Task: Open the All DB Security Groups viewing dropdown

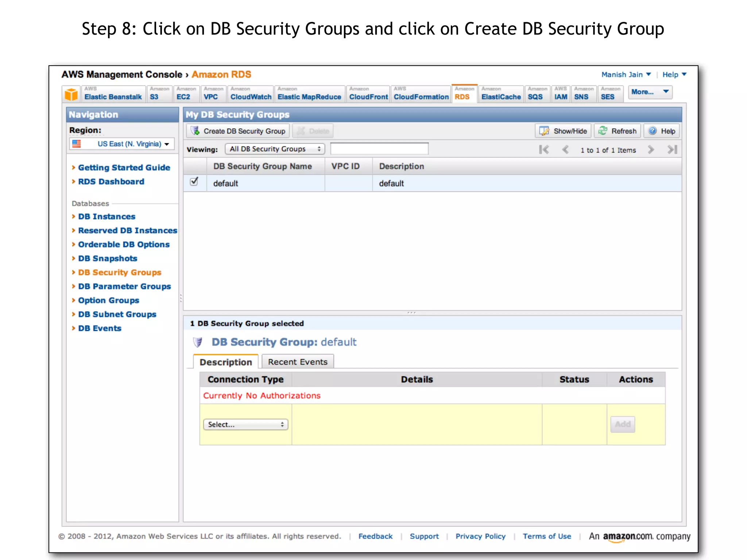Action: click(x=275, y=149)
